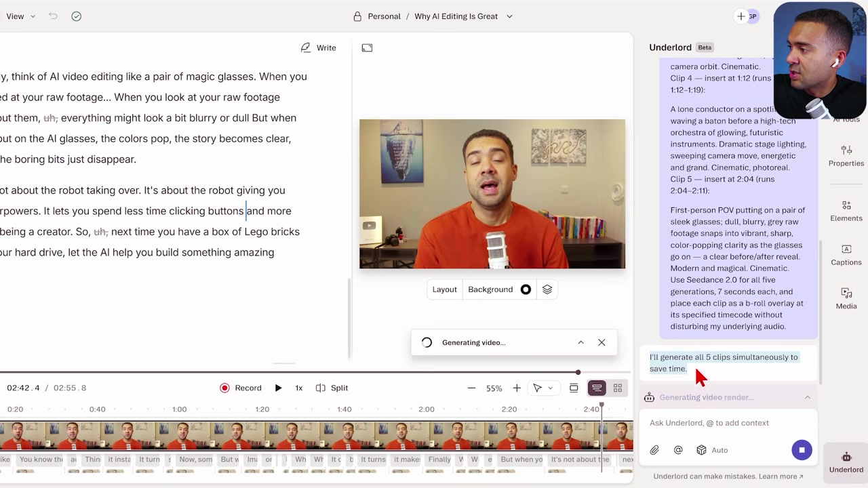Open the Auto model selector
Image resolution: width=868 pixels, height=488 pixels.
pos(713,450)
